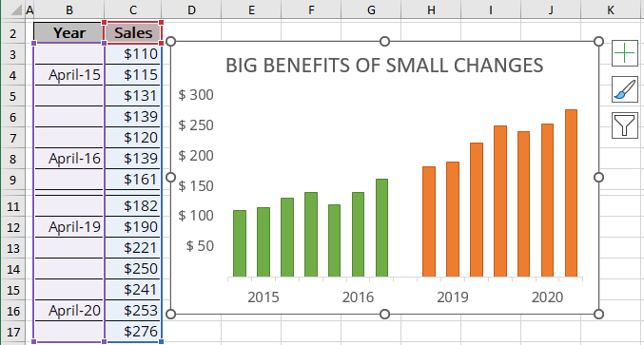Click the Year header cell
The image size is (644, 345).
point(69,33)
